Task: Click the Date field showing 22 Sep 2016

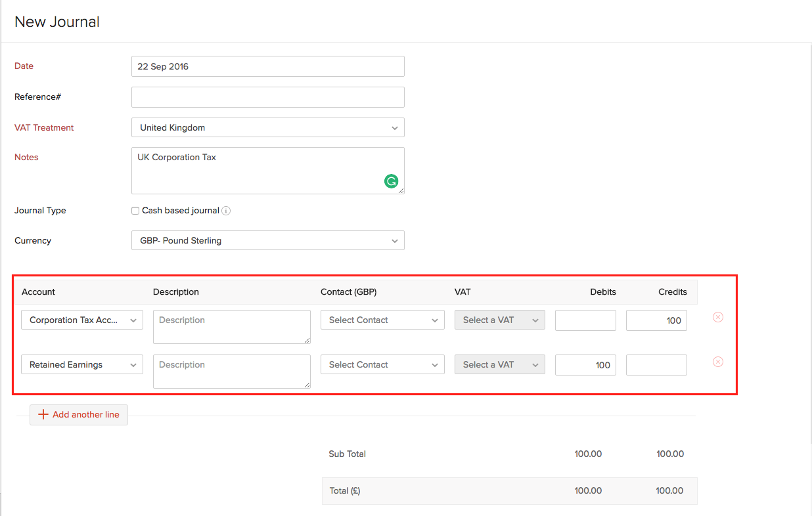Action: pos(267,66)
